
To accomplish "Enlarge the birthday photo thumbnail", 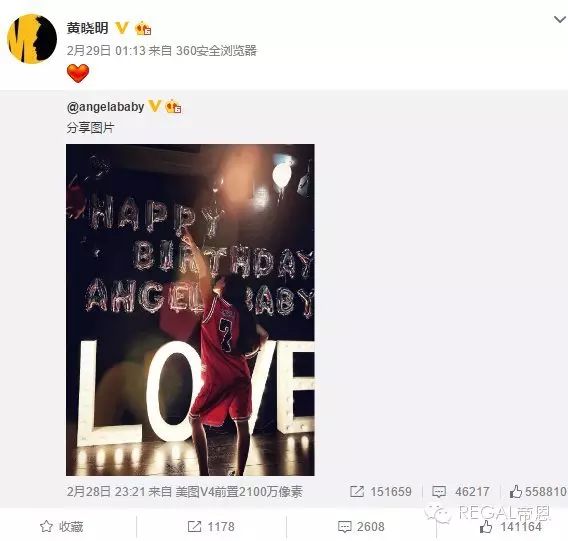I will (190, 310).
